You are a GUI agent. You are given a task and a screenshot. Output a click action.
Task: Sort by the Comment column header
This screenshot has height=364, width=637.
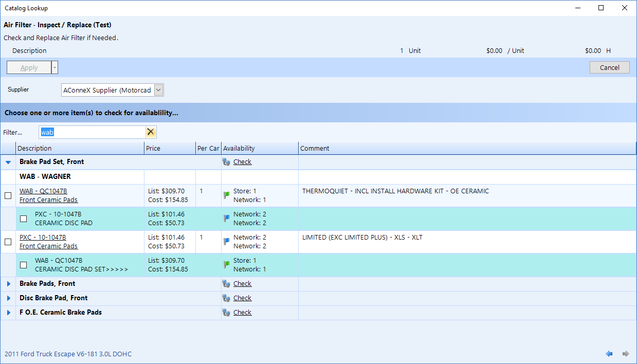(467, 149)
